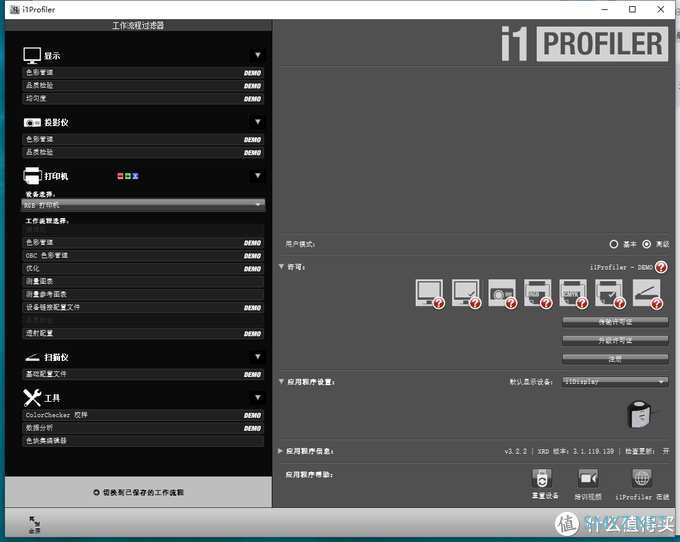Click 切换到已保存的工作流程 at panel bottom

click(139, 493)
